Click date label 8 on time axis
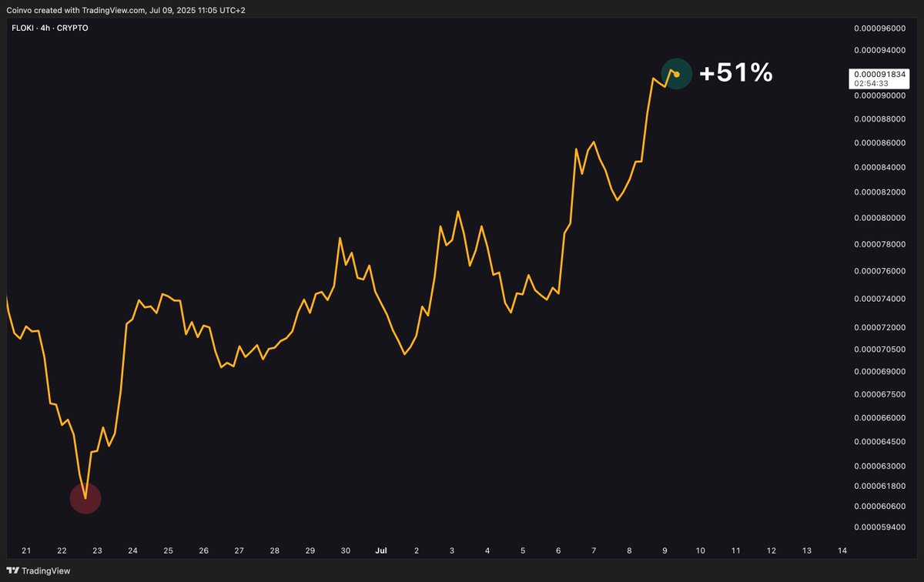Screen dimensions: 924x582 (x=629, y=550)
